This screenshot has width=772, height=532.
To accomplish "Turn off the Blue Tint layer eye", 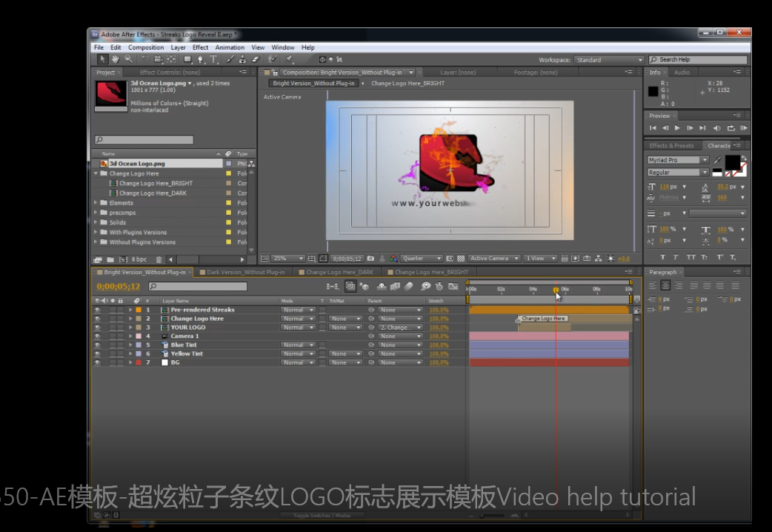I will 97,345.
